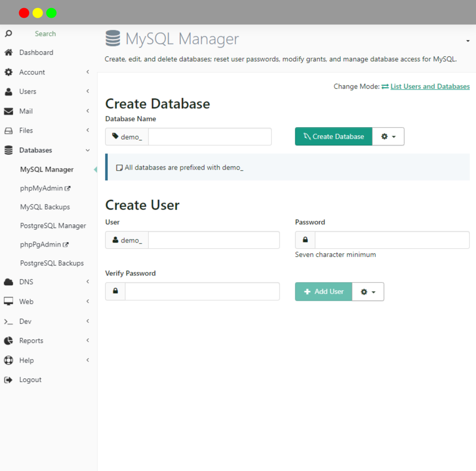Image resolution: width=476 pixels, height=471 pixels.
Task: Click the search magnifier icon in sidebar
Action: [9, 33]
